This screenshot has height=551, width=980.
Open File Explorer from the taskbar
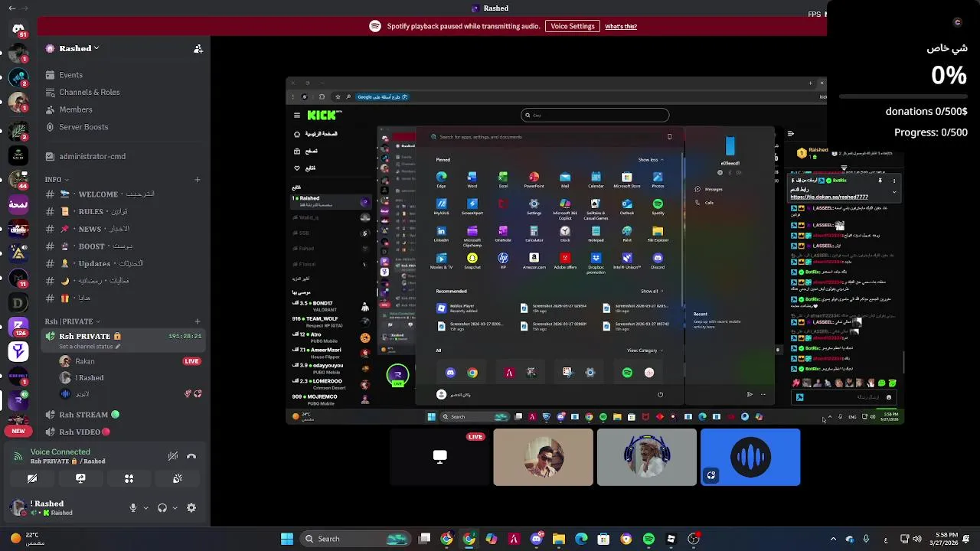click(559, 539)
